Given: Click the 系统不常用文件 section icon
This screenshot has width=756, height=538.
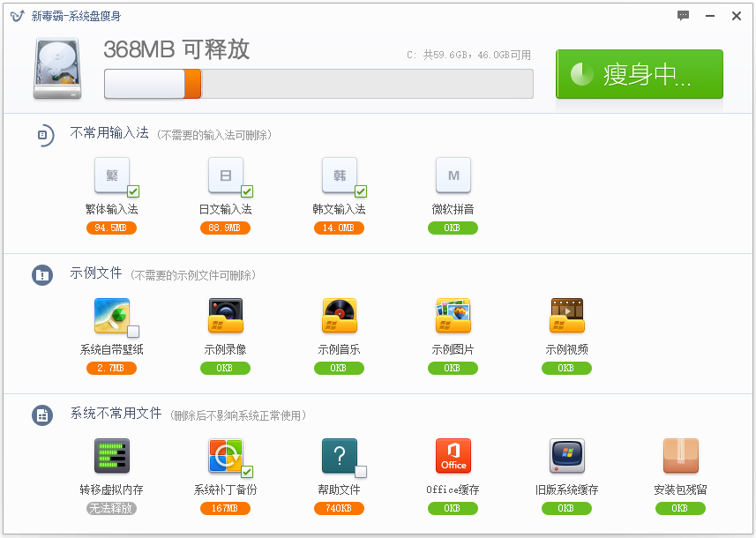Looking at the screenshot, I should click(x=42, y=415).
